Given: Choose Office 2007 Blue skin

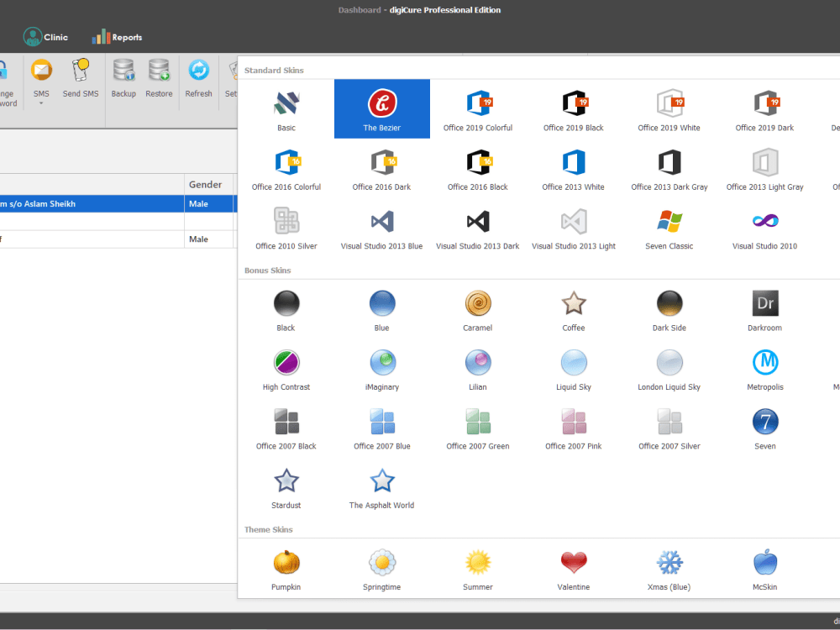Looking at the screenshot, I should coord(382,428).
